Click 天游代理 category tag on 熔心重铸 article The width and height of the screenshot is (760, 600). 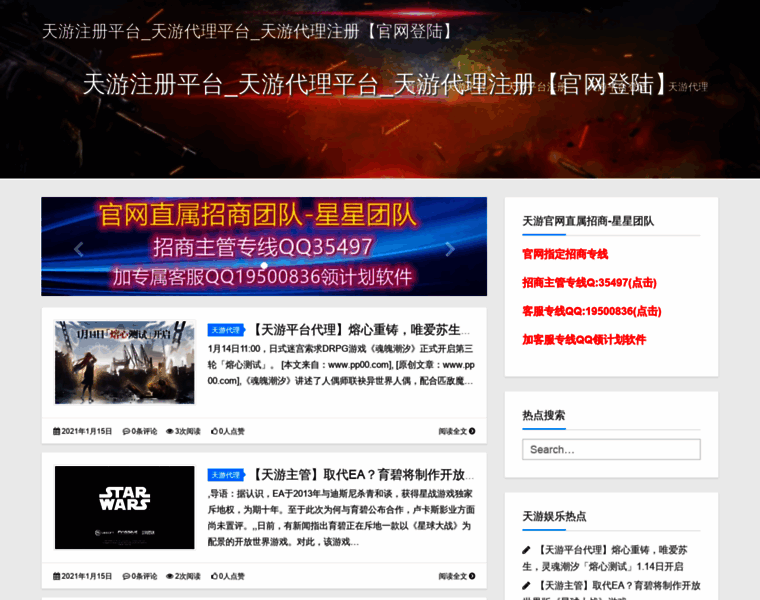point(226,330)
